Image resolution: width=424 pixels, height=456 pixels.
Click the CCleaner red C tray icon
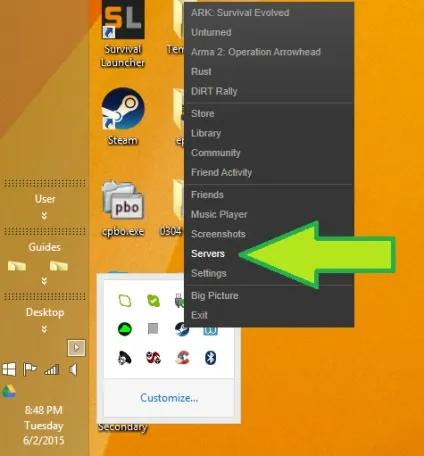tap(182, 358)
